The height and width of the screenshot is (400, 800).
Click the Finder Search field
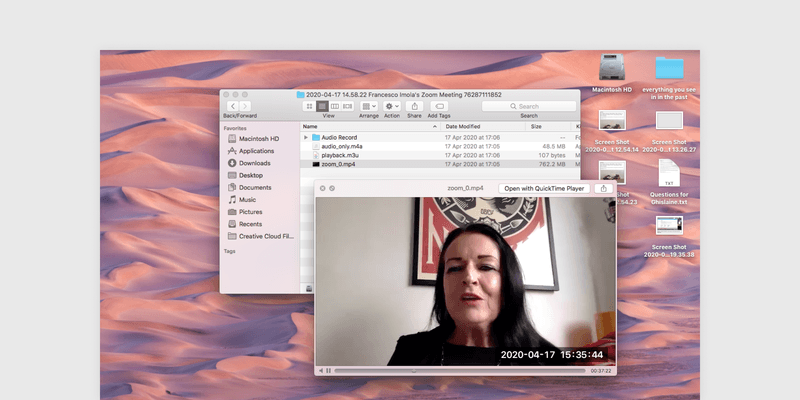(x=528, y=105)
